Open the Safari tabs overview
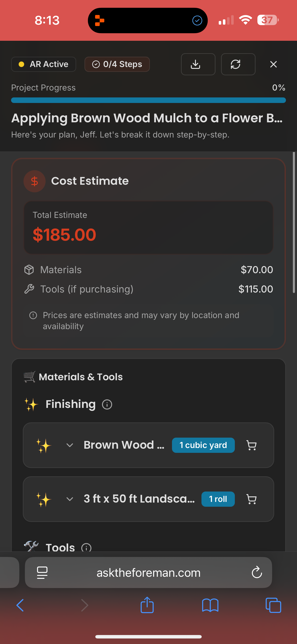Viewport: 297px width, 644px height. click(273, 605)
